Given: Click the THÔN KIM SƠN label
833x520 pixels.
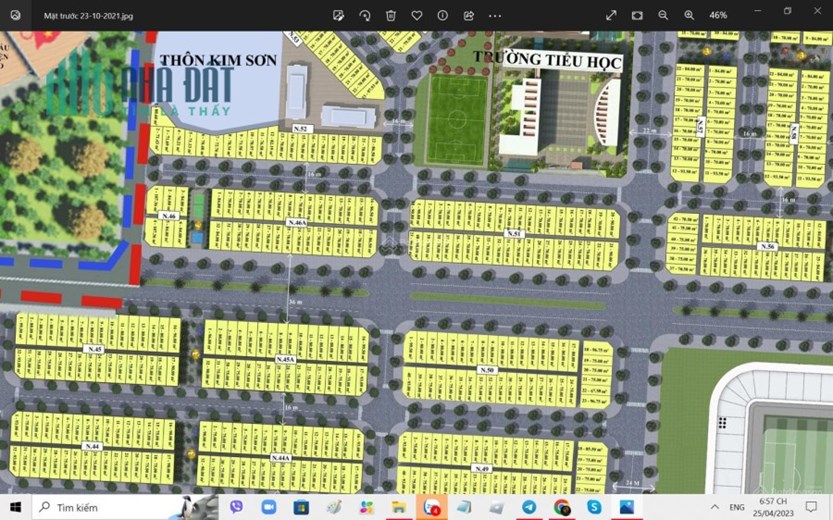Looking at the screenshot, I should pos(218,60).
